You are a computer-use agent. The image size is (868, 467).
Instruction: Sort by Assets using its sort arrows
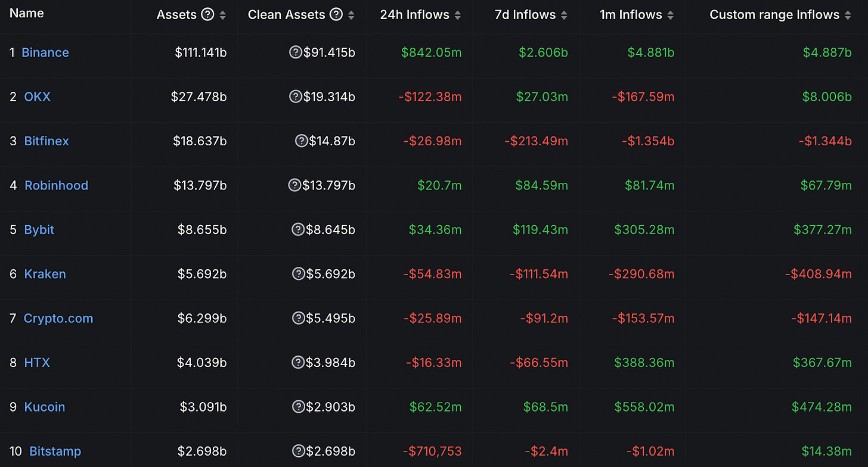[x=222, y=15]
